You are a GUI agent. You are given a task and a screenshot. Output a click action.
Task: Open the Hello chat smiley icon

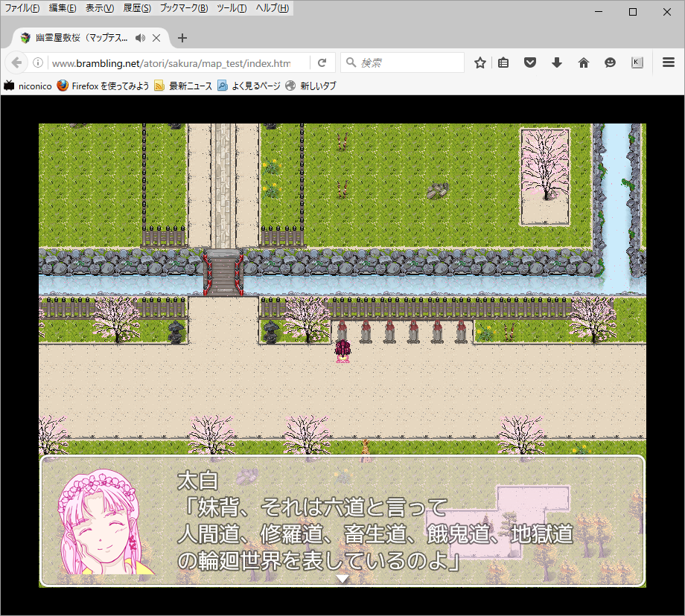pyautogui.click(x=611, y=63)
